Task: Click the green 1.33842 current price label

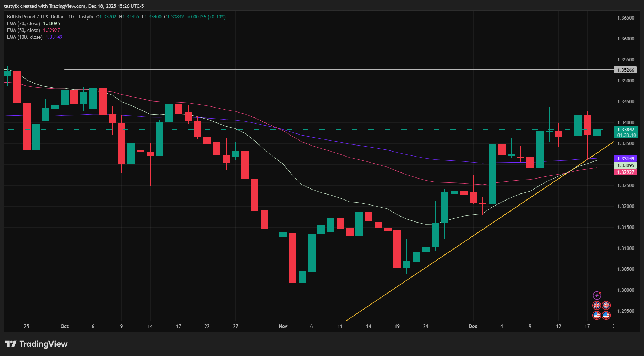Action: coord(626,130)
